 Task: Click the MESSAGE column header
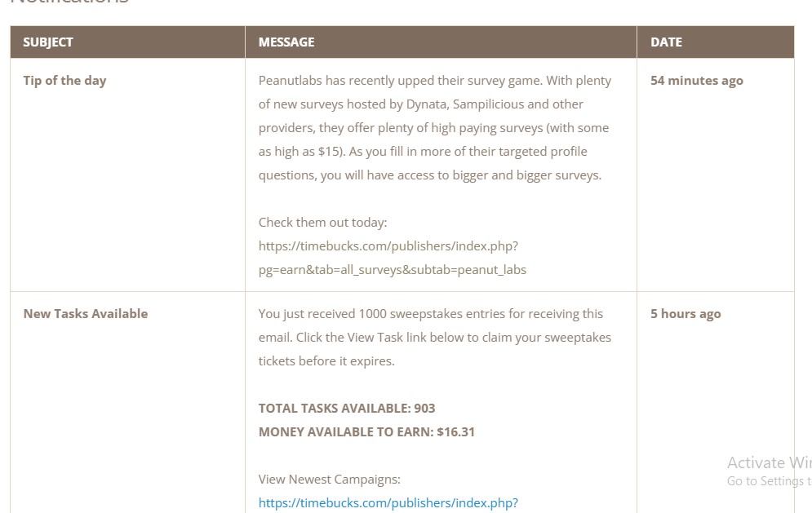(286, 42)
